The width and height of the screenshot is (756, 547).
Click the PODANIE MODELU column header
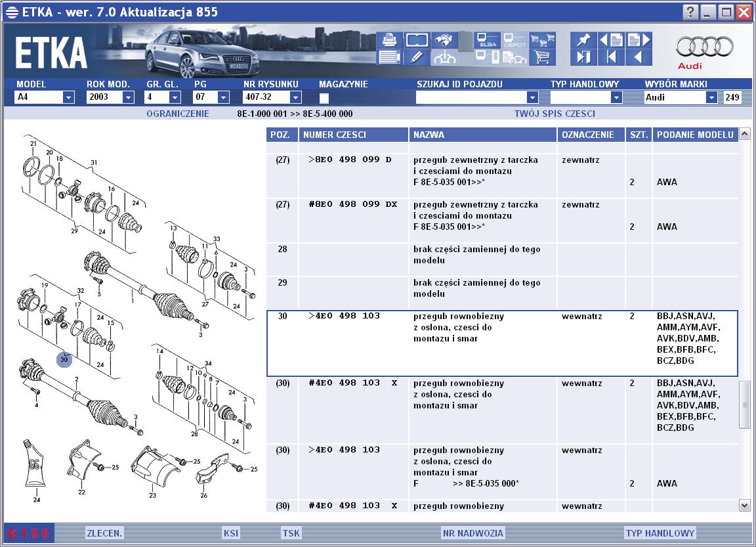click(695, 135)
